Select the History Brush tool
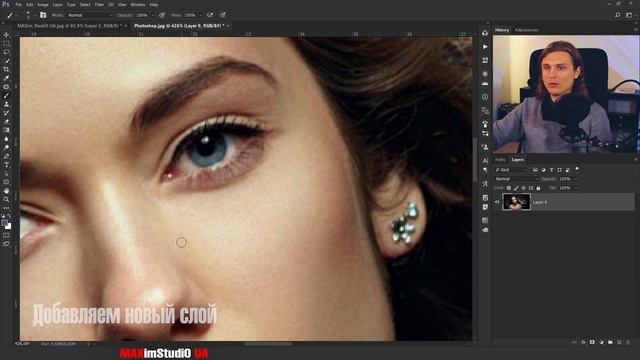 pyautogui.click(x=7, y=113)
